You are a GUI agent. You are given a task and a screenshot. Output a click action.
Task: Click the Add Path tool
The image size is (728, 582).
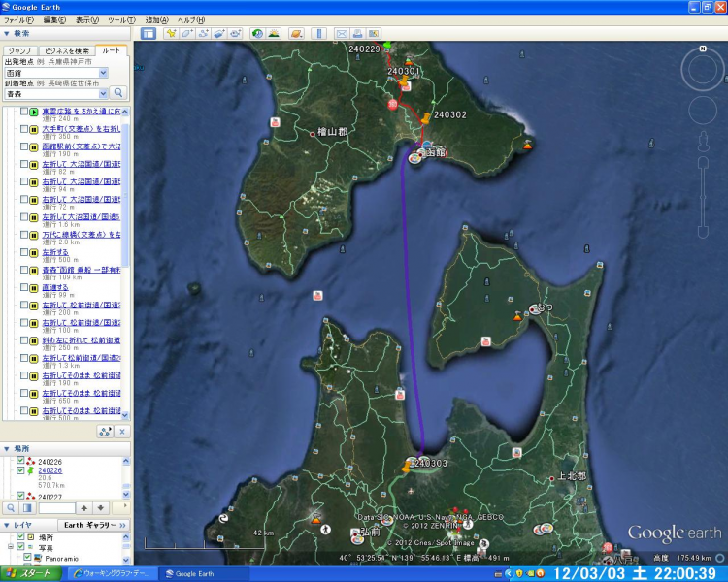tap(203, 33)
